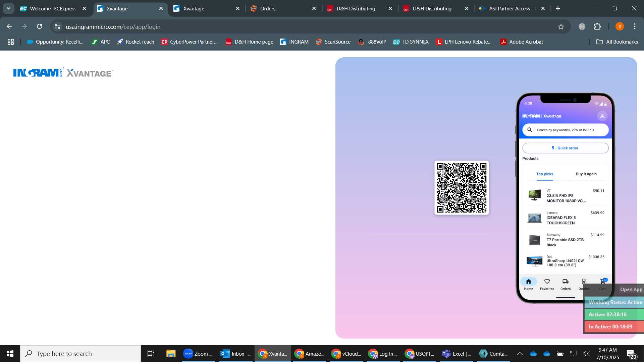Viewport: 644px width, 362px height.
Task: Open the APC bookmark
Action: 101,42
